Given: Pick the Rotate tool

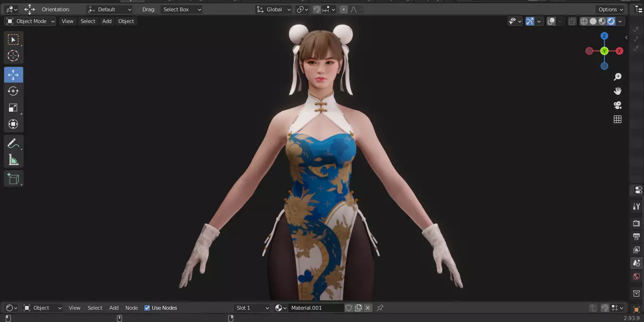Looking at the screenshot, I should pyautogui.click(x=13, y=91).
